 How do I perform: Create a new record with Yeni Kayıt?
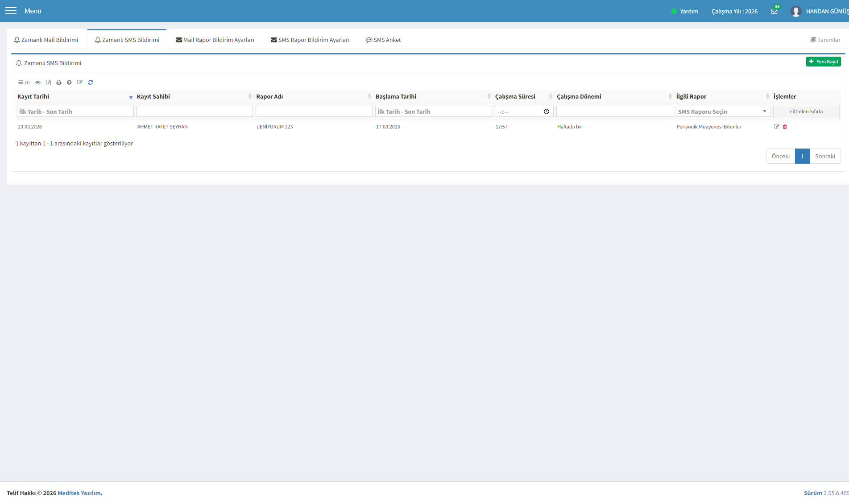coord(823,62)
